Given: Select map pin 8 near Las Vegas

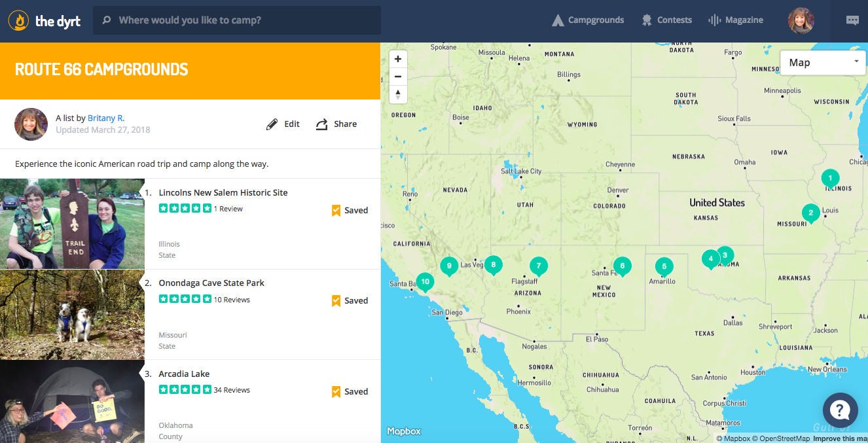Looking at the screenshot, I should click(493, 265).
